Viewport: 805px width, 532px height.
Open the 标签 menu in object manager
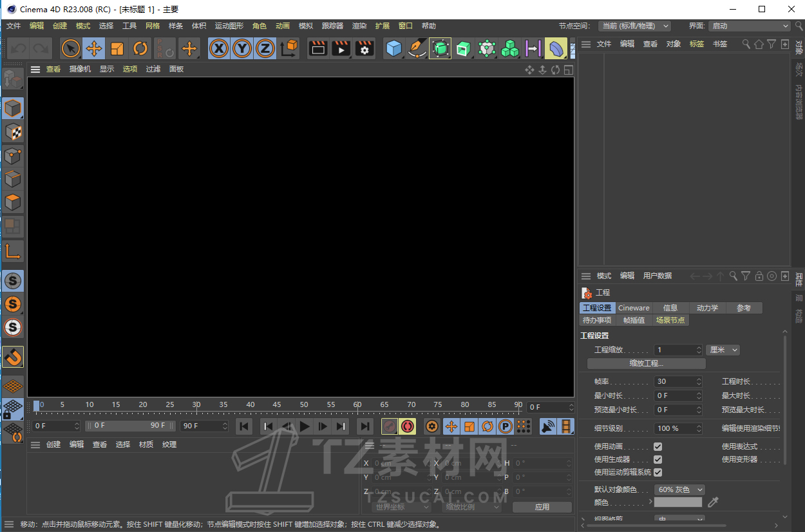697,44
